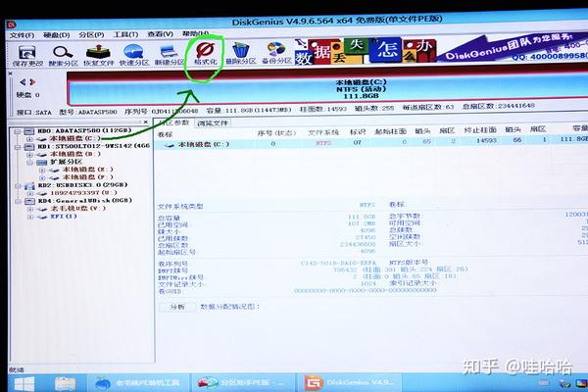Image resolution: width=588 pixels, height=392 pixels.
Task: Select 本地磁盘(D:) in the disk tree
Action: click(x=75, y=154)
